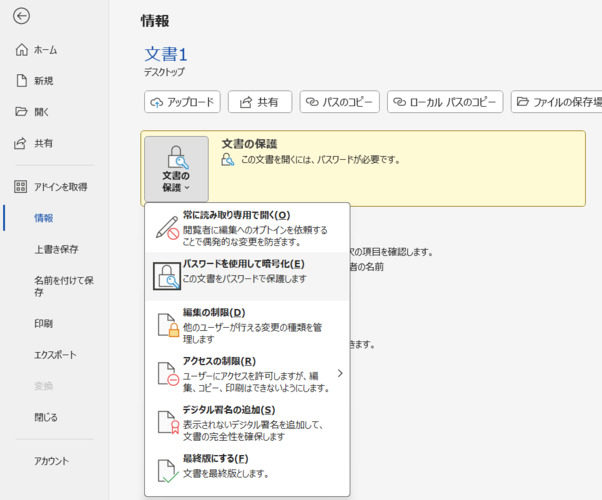
Task: Choose 常に読み取り専用で開く(O)
Action: tap(247, 228)
